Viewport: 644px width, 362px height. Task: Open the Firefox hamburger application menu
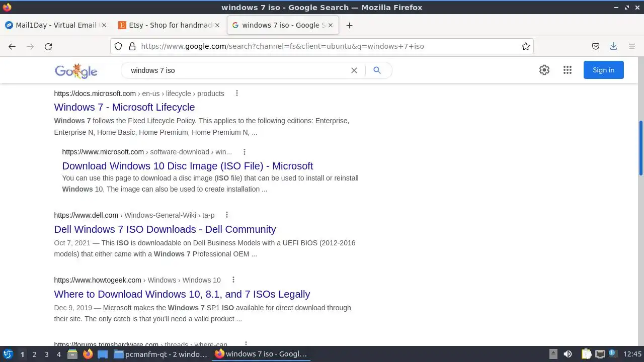point(632,46)
